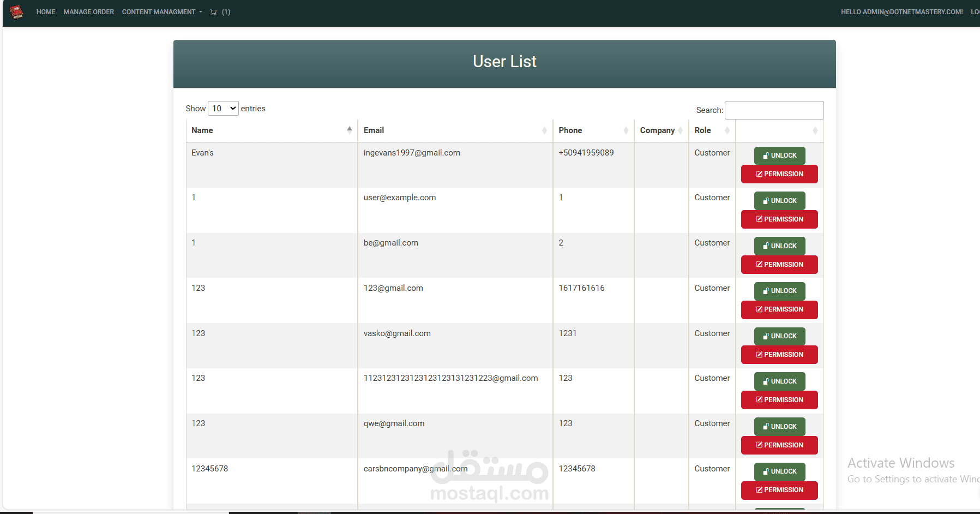This screenshot has height=514, width=980.
Task: Select phone value 1231
Action: (x=568, y=333)
